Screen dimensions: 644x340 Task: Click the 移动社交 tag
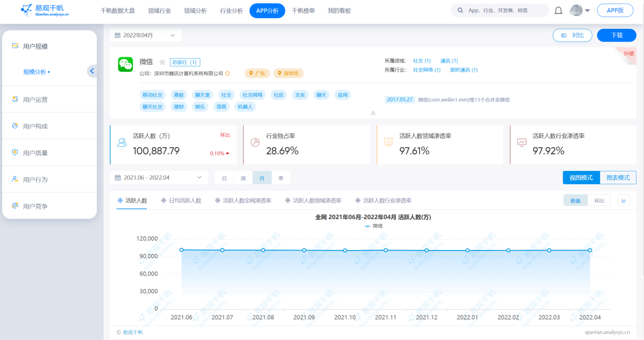[152, 95]
